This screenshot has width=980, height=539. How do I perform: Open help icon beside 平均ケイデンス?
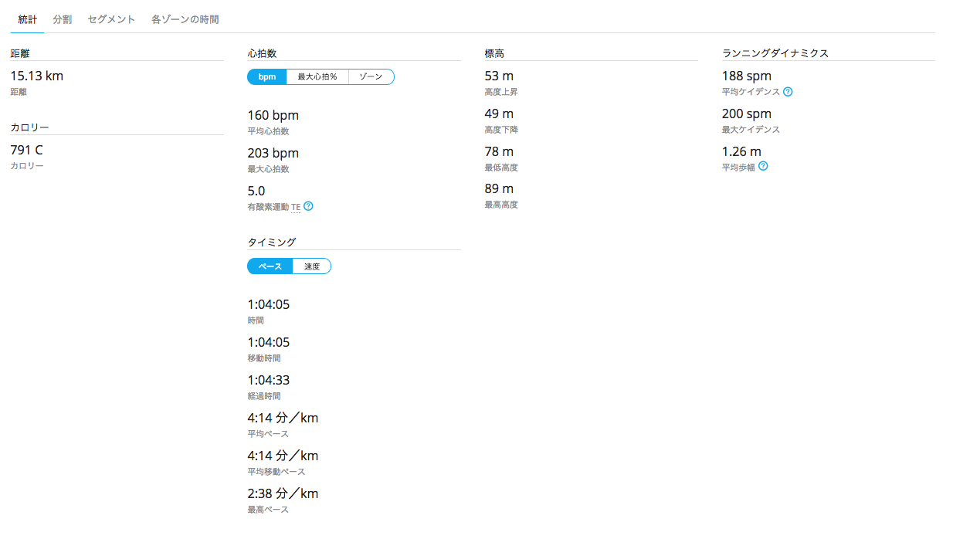[788, 91]
